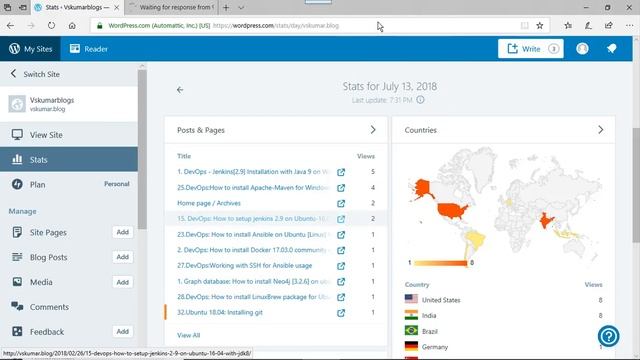Screen dimensions: 640x360
Task: Open the Graph database Neo4j post link
Action: (x=253, y=282)
